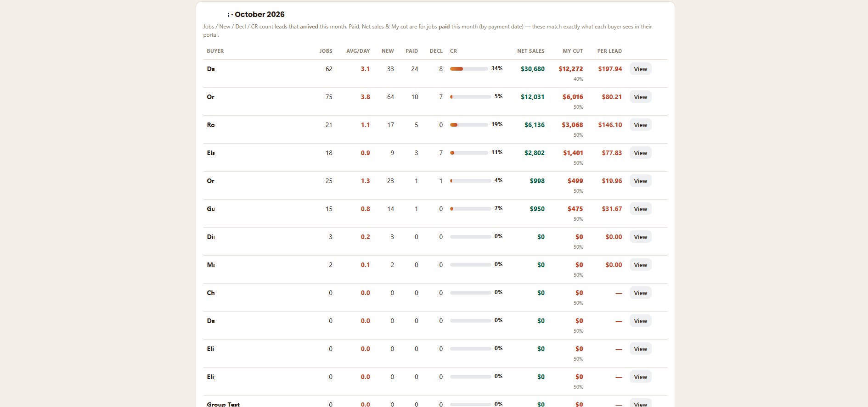Select the $950 net sales value

click(x=537, y=209)
